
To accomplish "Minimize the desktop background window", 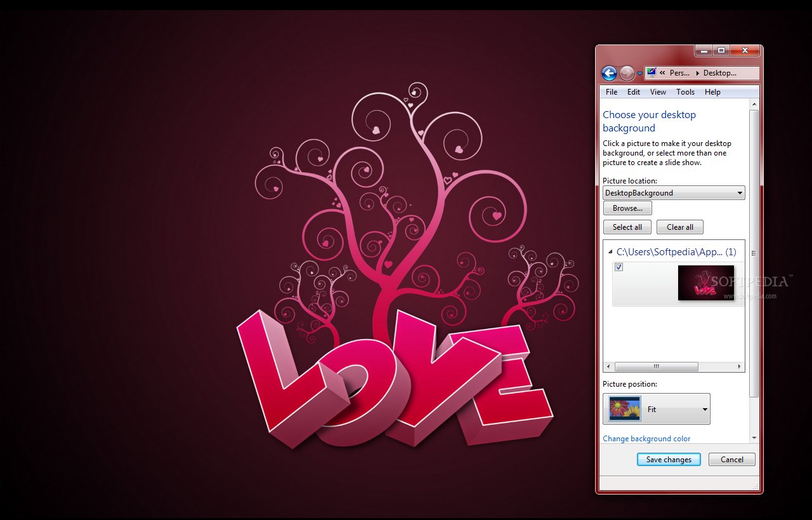I will [x=704, y=50].
